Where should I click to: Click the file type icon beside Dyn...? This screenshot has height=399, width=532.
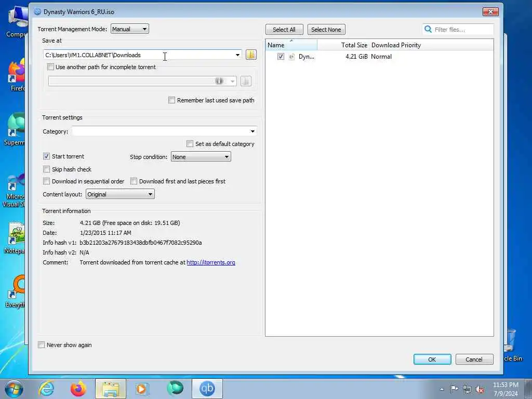pos(291,57)
